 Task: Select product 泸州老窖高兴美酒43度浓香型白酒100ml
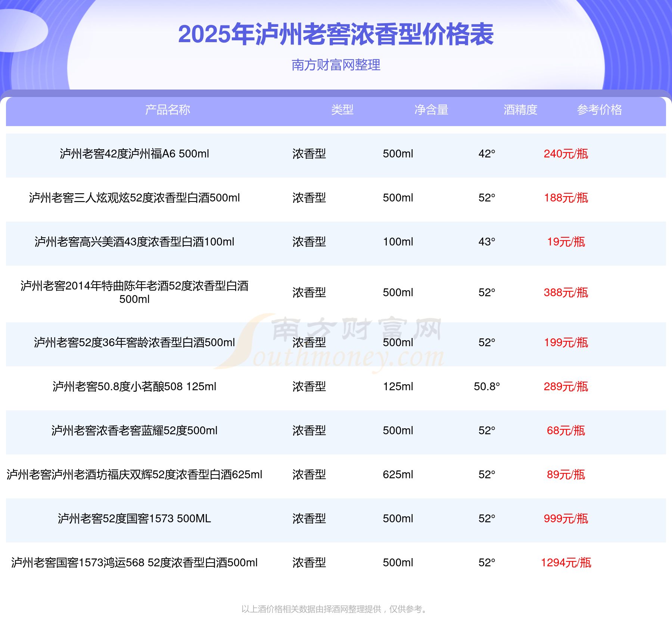(x=134, y=242)
